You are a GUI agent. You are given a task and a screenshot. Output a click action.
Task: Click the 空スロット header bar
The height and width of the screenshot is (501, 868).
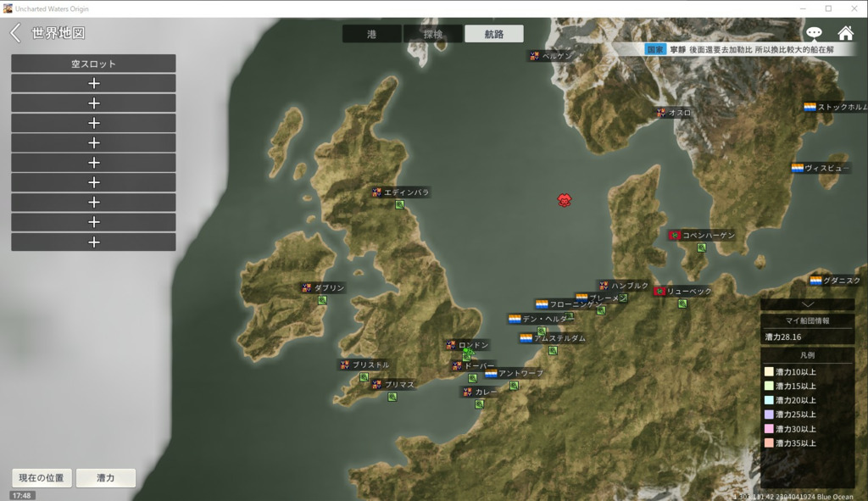(x=93, y=64)
